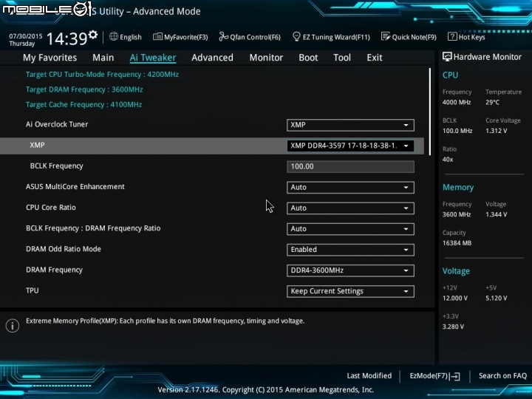Viewport: 532px width, 399px height.
Task: Open the Tool tab
Action: click(x=342, y=58)
